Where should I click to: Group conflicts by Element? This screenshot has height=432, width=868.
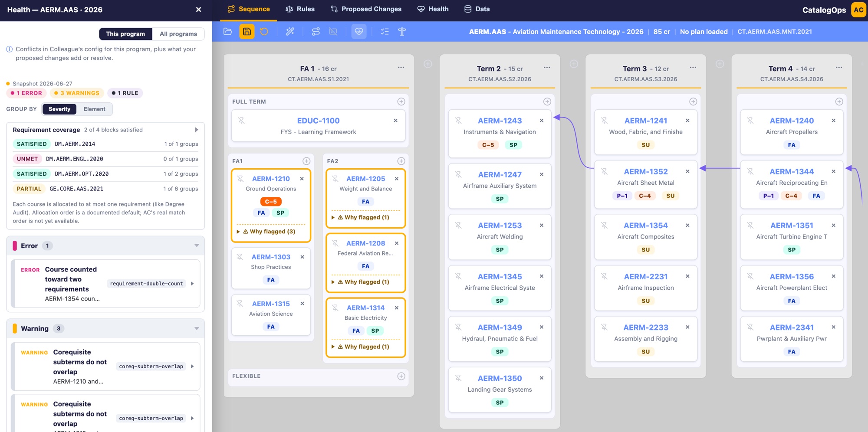pyautogui.click(x=94, y=109)
